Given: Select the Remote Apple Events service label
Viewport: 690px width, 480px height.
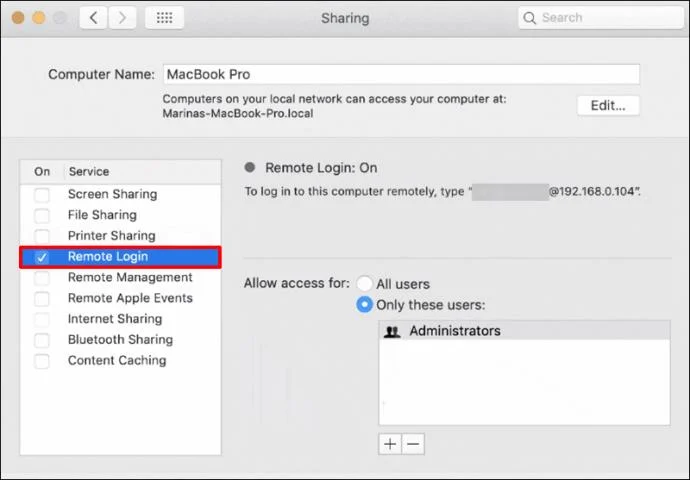Looking at the screenshot, I should pyautogui.click(x=130, y=298).
